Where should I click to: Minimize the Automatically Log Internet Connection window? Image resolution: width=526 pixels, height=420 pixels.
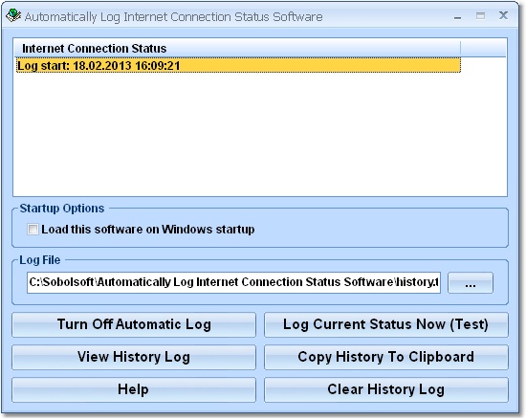pyautogui.click(x=457, y=16)
